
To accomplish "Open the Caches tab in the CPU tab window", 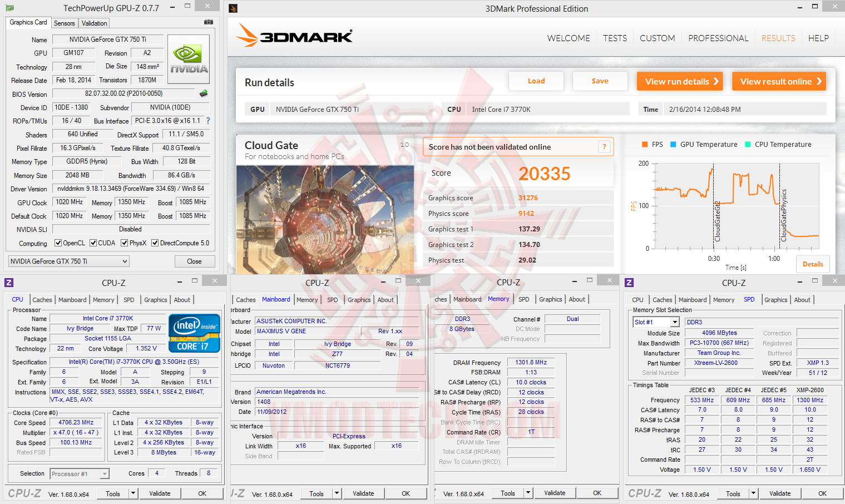I will 42,300.
